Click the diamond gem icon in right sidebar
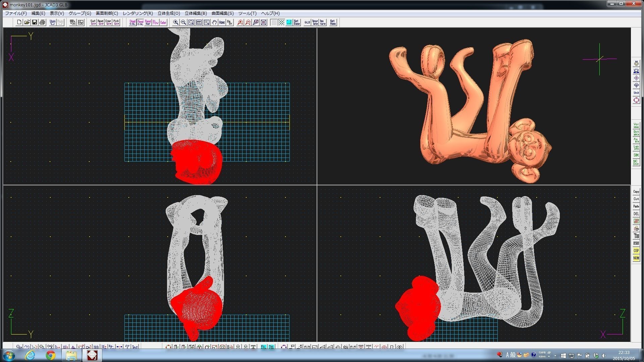The width and height of the screenshot is (644, 362). 636,85
